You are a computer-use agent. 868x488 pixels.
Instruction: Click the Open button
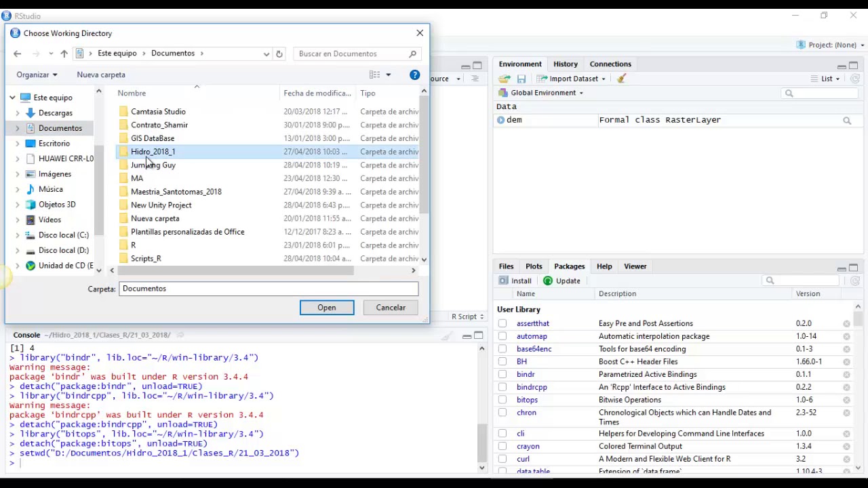(327, 308)
